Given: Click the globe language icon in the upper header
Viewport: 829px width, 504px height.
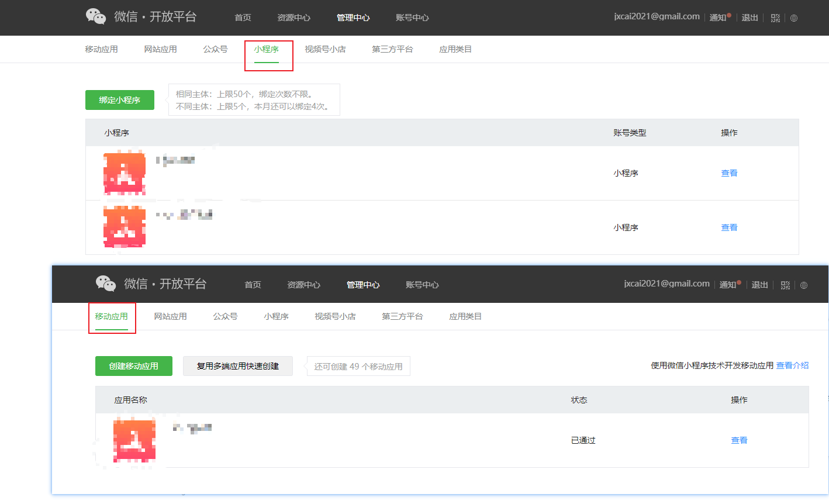Looking at the screenshot, I should point(793,18).
